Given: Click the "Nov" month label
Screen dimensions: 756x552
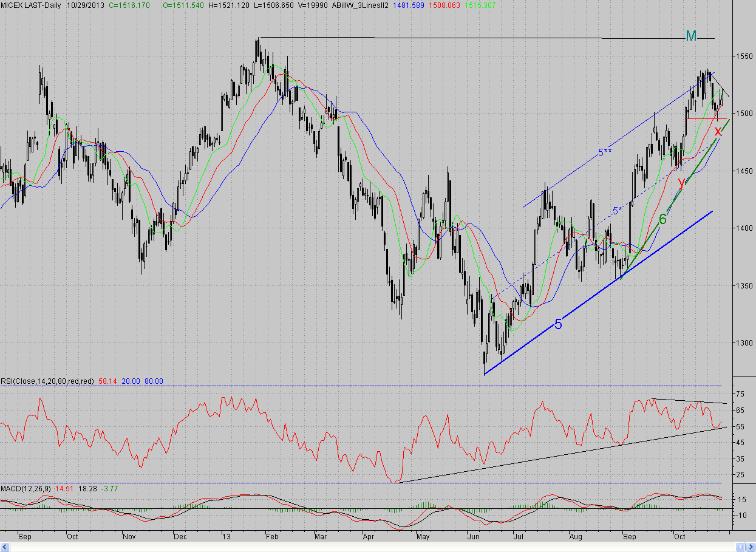Looking at the screenshot, I should click(129, 537).
